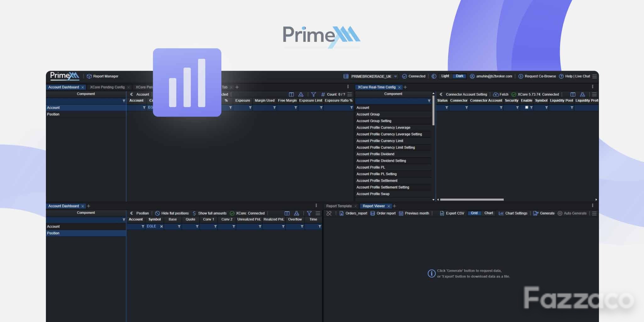Image resolution: width=644 pixels, height=322 pixels.
Task: Click filter funnel icon in Position toolbar
Action: click(x=309, y=213)
